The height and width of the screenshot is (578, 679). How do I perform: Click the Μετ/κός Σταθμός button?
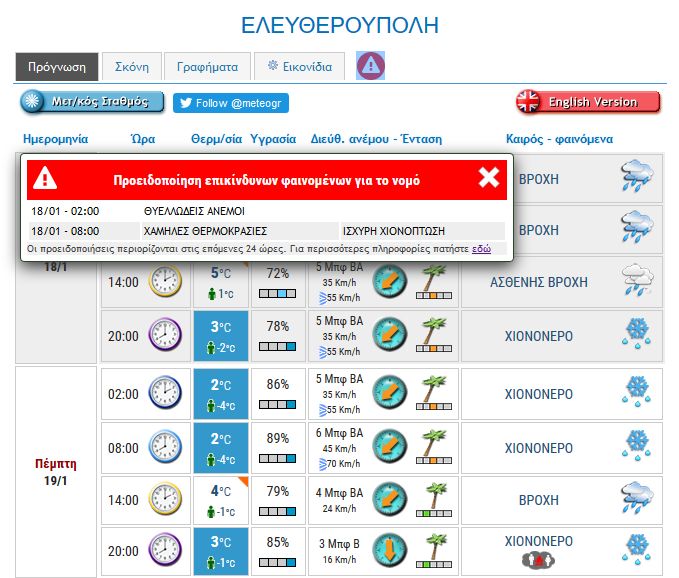[x=92, y=102]
